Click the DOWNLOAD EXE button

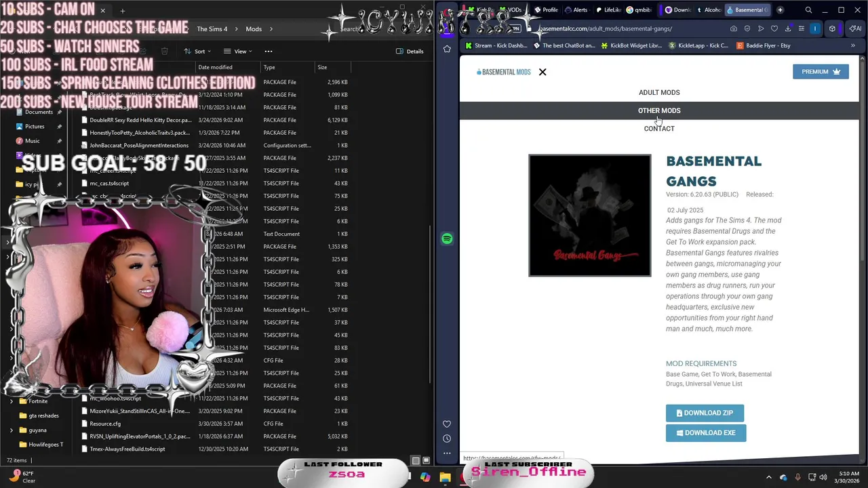click(x=706, y=432)
